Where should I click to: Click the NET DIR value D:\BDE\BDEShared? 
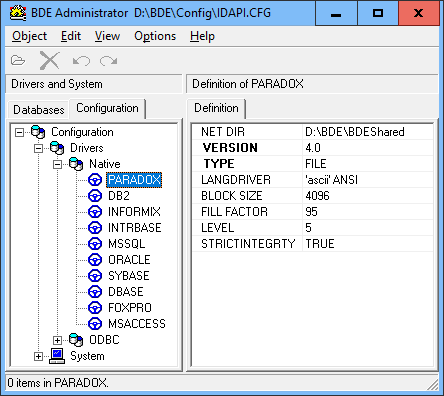point(368,132)
